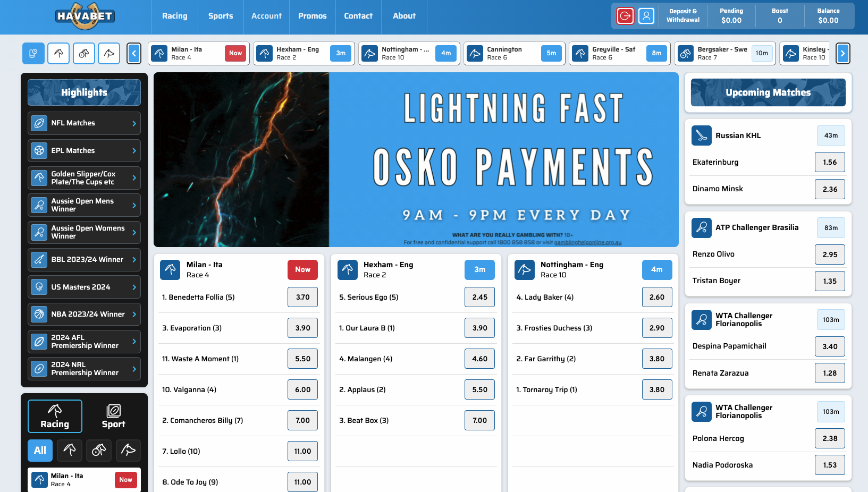
Task: Filter top bar by horse racing icon
Action: point(58,53)
